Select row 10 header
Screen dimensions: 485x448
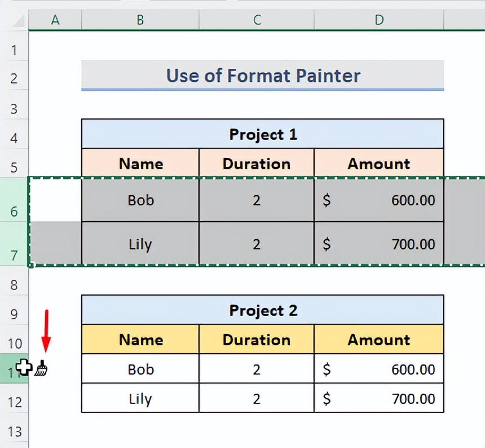click(x=14, y=339)
